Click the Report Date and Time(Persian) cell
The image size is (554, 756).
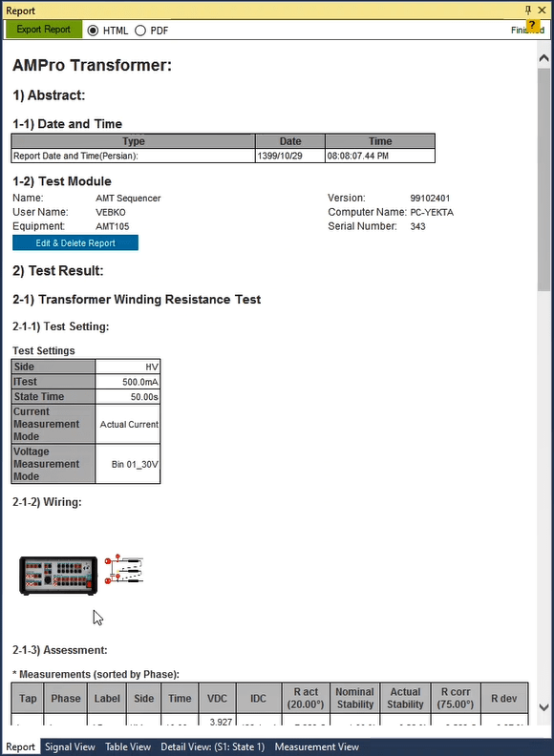[x=133, y=156]
